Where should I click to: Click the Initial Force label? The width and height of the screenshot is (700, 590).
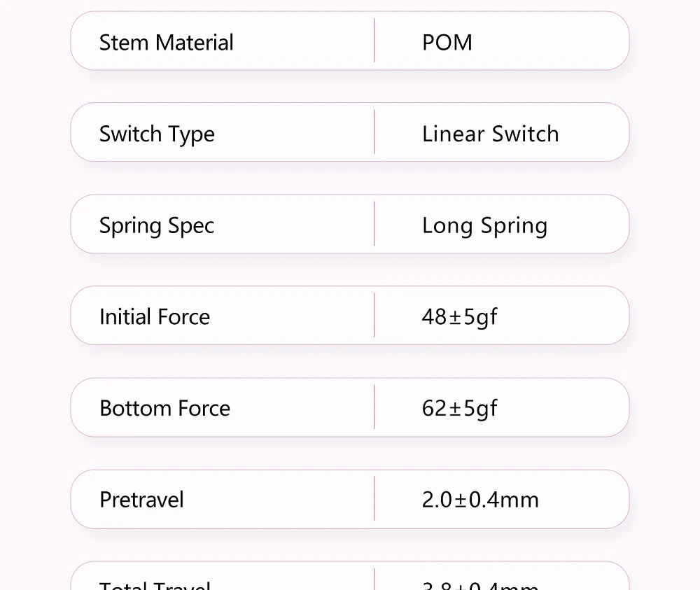(154, 316)
